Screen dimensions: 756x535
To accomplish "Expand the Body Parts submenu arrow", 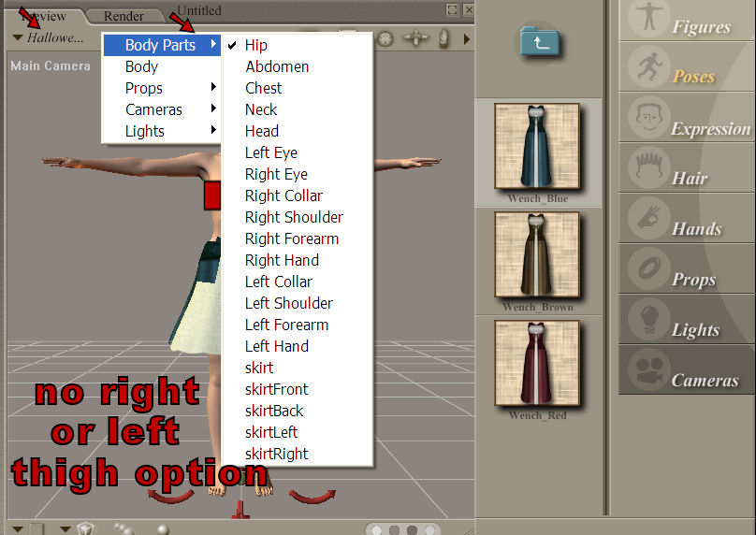I will pos(213,44).
